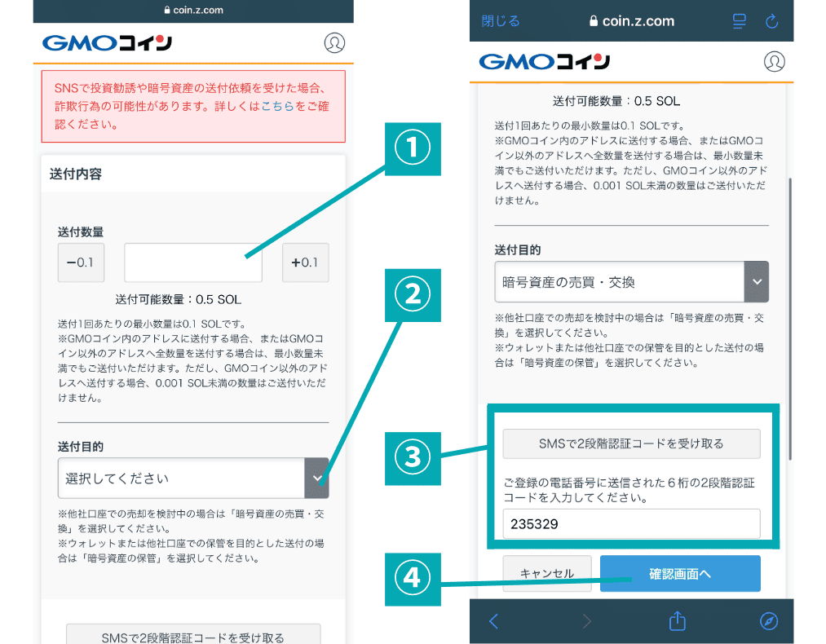Click the send amount input field

(x=193, y=262)
